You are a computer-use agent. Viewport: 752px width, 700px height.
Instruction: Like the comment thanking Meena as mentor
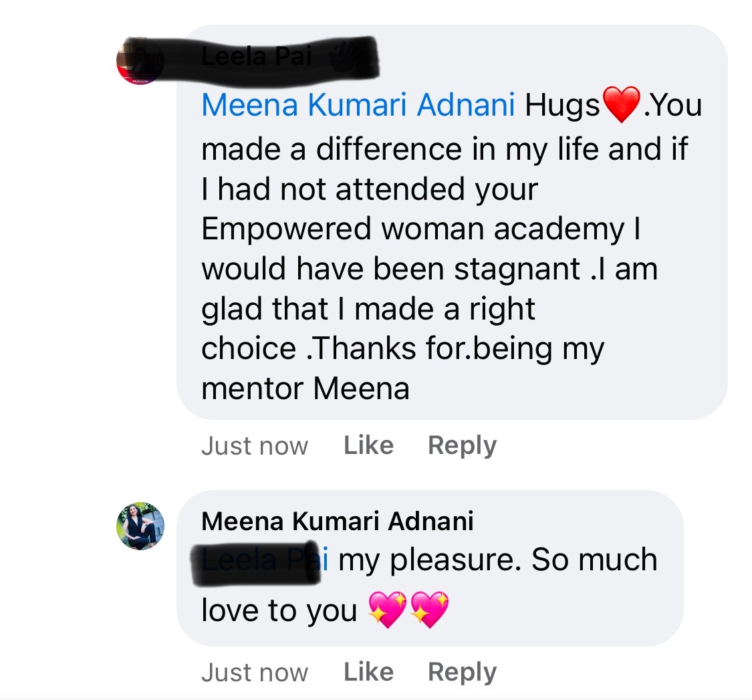point(368,445)
